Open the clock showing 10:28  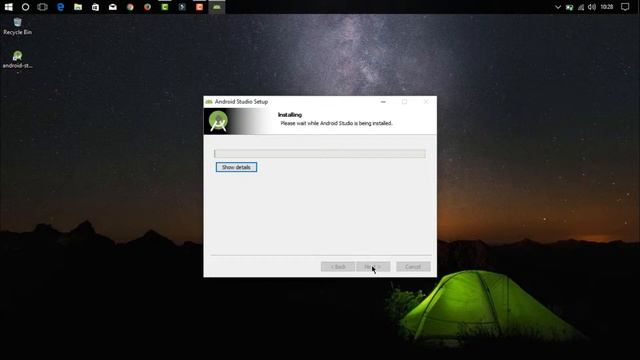(x=607, y=7)
